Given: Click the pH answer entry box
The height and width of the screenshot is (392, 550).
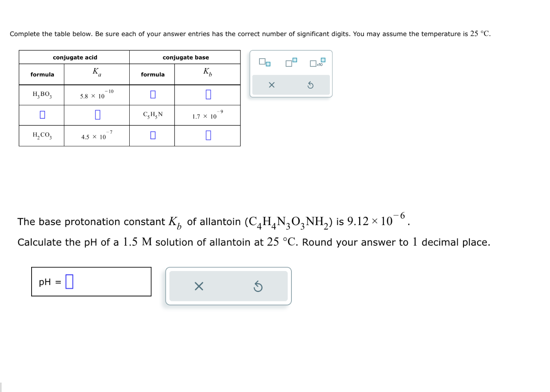Looking at the screenshot, I should 69,281.
